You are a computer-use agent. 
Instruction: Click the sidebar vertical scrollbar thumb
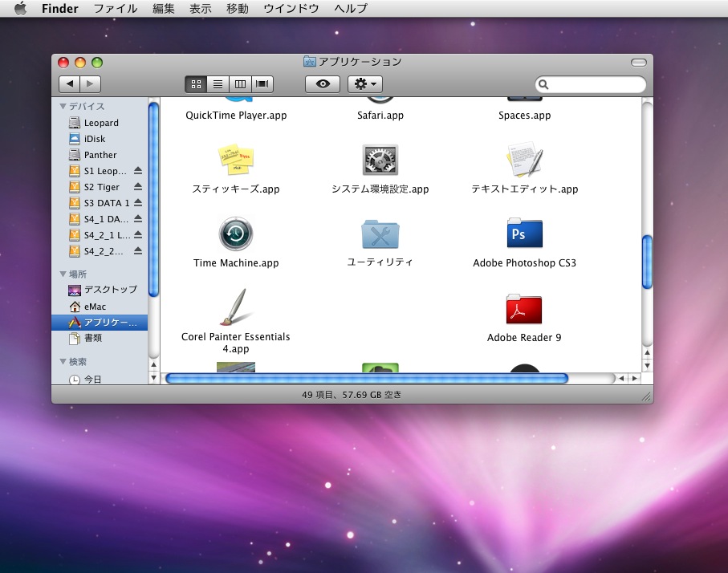pyautogui.click(x=153, y=199)
